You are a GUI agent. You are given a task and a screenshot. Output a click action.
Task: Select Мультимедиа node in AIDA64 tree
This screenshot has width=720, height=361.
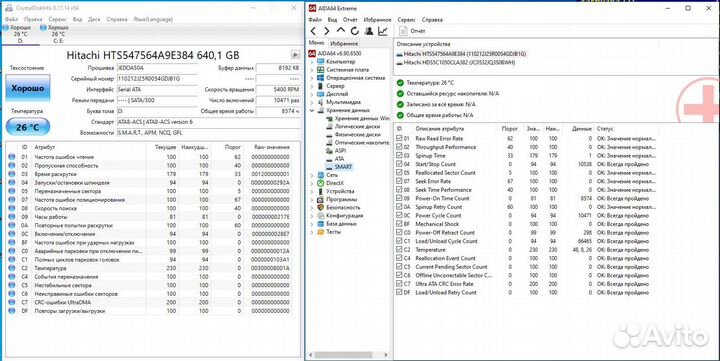point(343,102)
